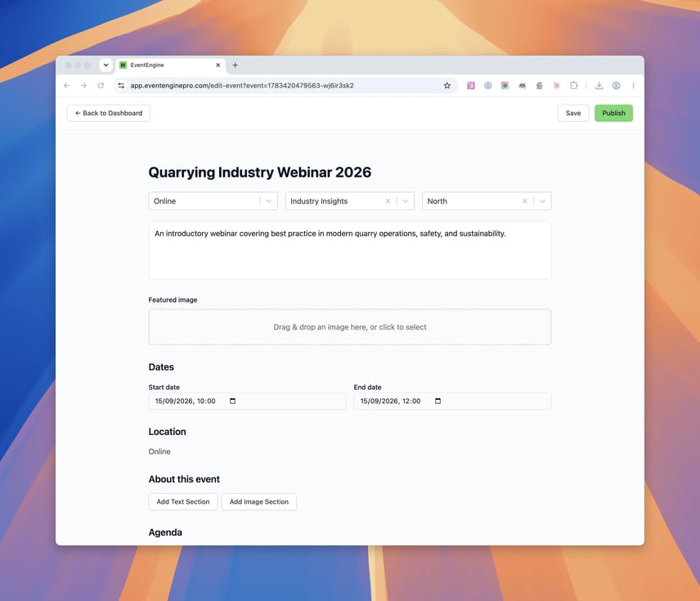Open the start date calendar picker icon
This screenshot has height=601, width=700.
pyautogui.click(x=232, y=401)
